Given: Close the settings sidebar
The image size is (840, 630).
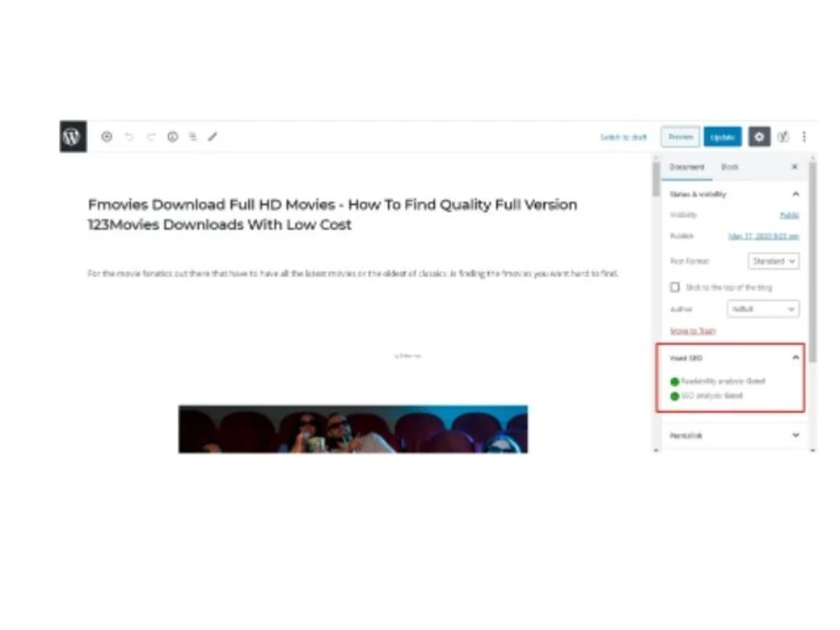Looking at the screenshot, I should [x=795, y=167].
